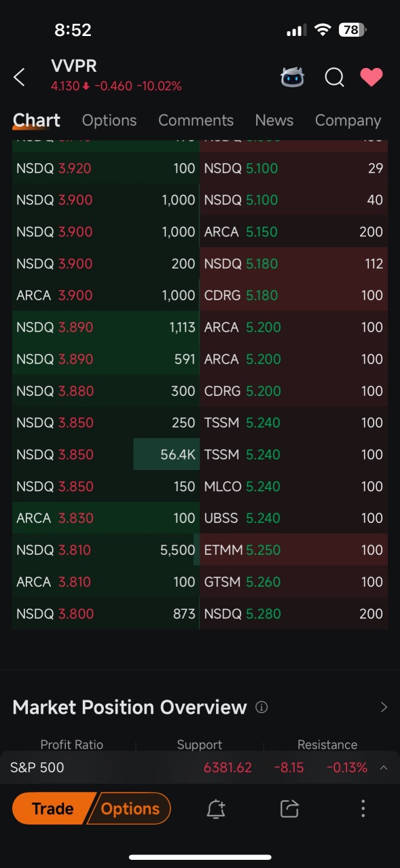
Task: Select the NSDQ 3.850 bid with 56.4K
Action: (106, 454)
